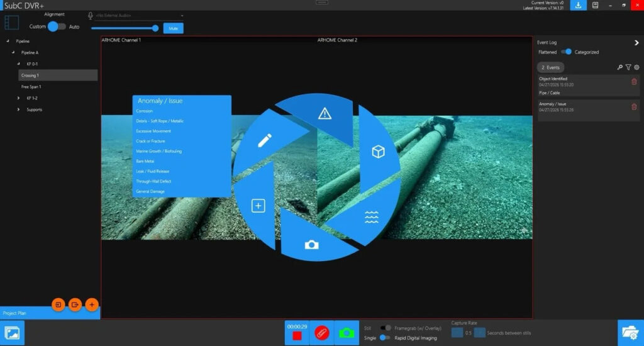Open the No External Audio dropdown
Image resolution: width=644 pixels, height=346 pixels.
[139, 16]
